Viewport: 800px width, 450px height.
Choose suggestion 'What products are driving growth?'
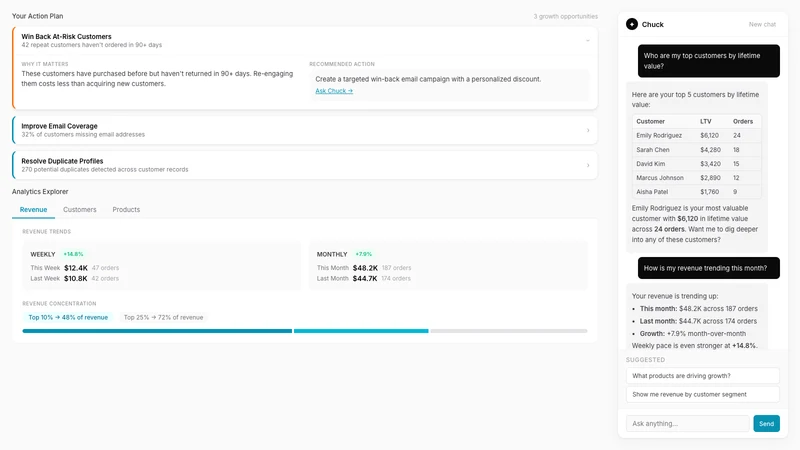pyautogui.click(x=703, y=376)
